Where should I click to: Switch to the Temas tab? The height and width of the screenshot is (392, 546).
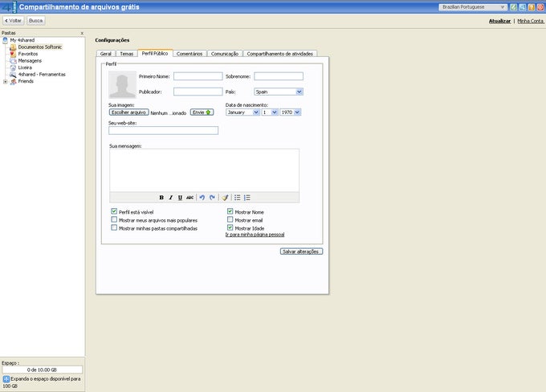[127, 54]
